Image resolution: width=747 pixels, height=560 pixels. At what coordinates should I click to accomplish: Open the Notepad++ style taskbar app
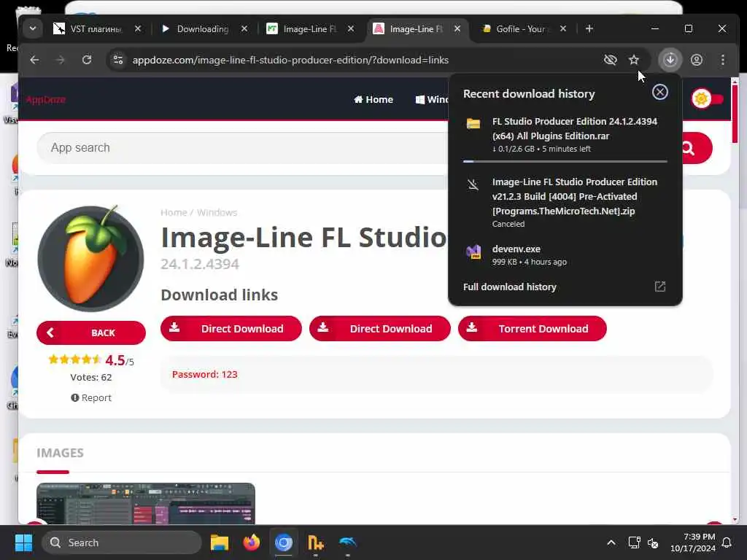pos(315,542)
